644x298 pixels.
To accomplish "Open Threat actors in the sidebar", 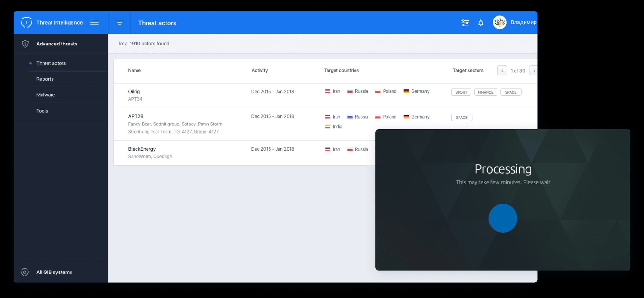I will click(x=51, y=63).
